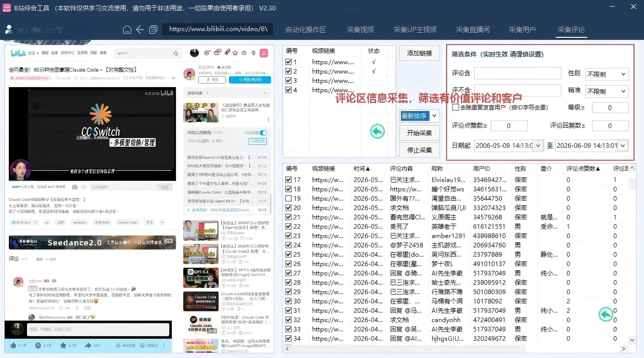Sort by the 时间▲ column header

tap(362, 169)
